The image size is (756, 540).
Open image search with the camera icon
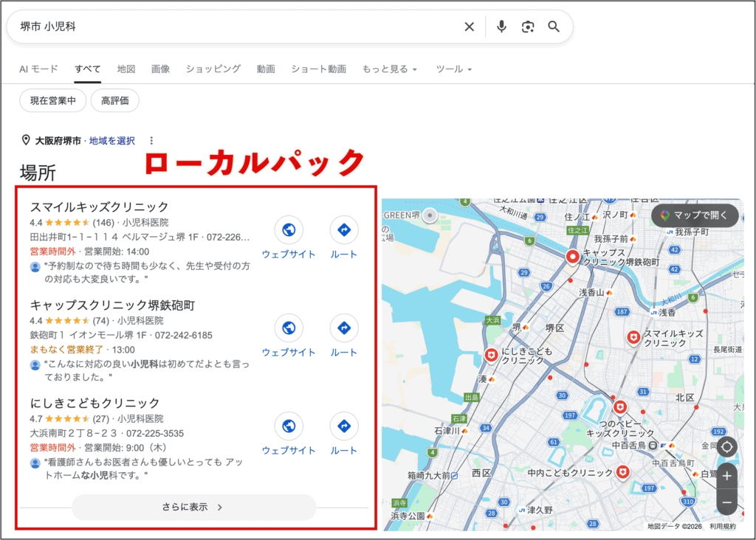528,27
